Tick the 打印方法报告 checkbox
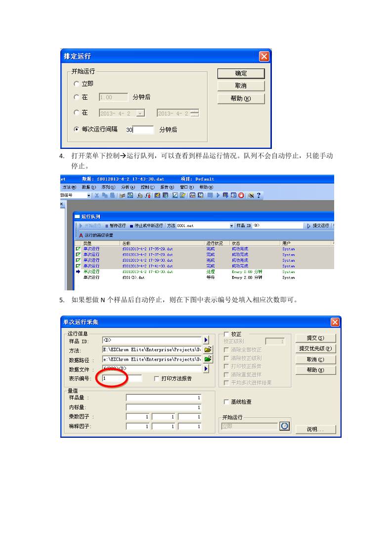This screenshot has width=392, height=555. click(156, 379)
